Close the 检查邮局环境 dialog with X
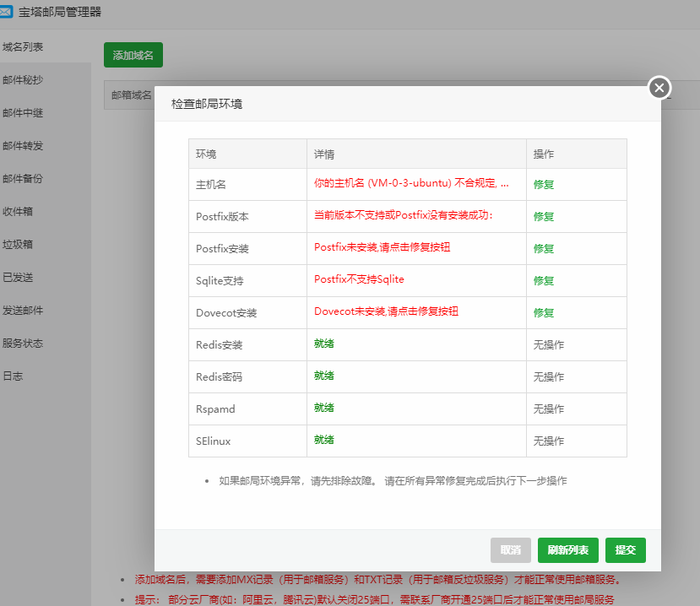Image resolution: width=700 pixels, height=606 pixels. coord(659,87)
